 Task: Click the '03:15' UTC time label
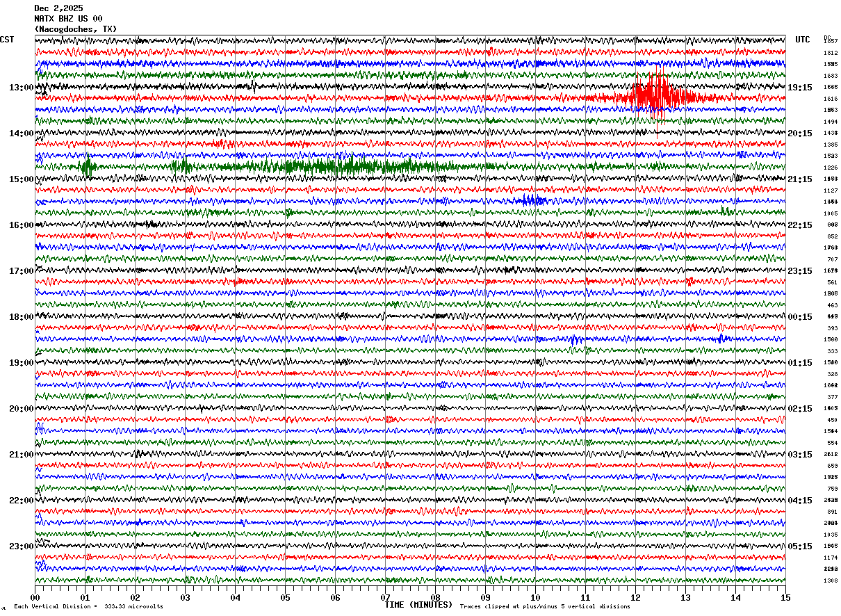click(800, 455)
